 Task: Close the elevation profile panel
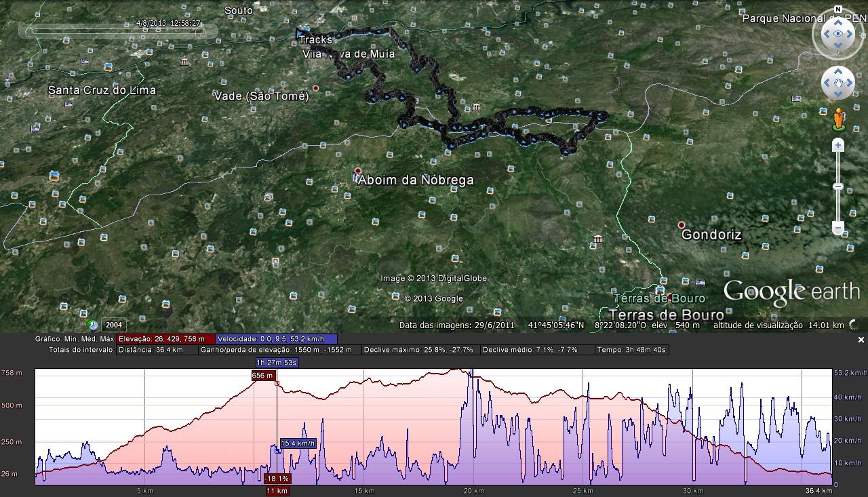pos(861,340)
